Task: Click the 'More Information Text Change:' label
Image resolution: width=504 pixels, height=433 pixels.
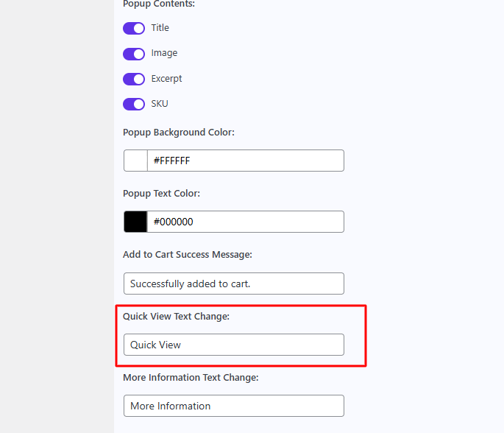Action: (191, 377)
